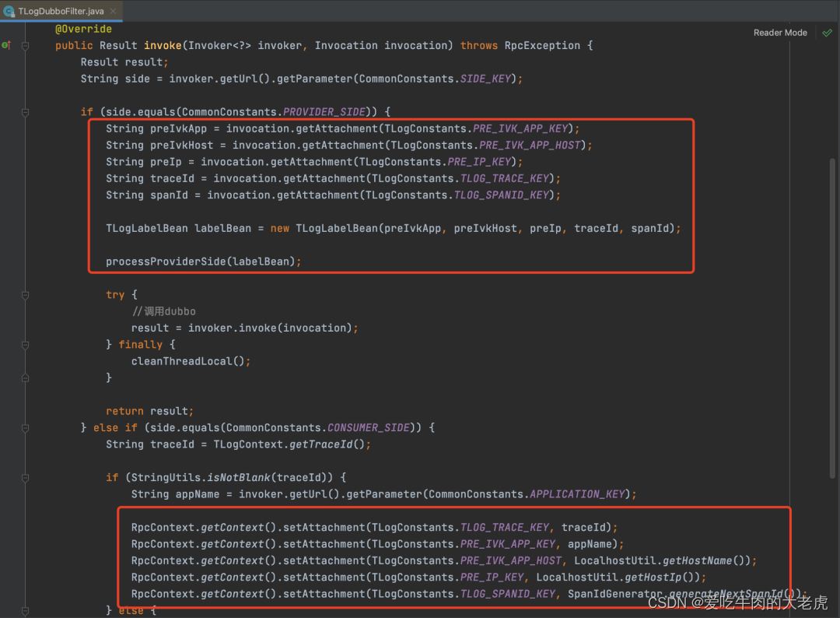840x618 pixels.
Task: Click the APPLICATION_KEY constant
Action: (x=577, y=494)
